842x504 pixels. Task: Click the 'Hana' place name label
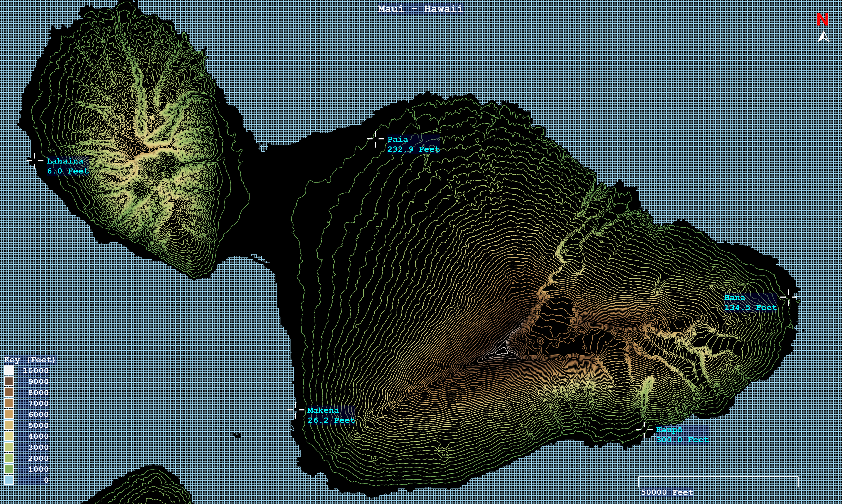click(735, 298)
